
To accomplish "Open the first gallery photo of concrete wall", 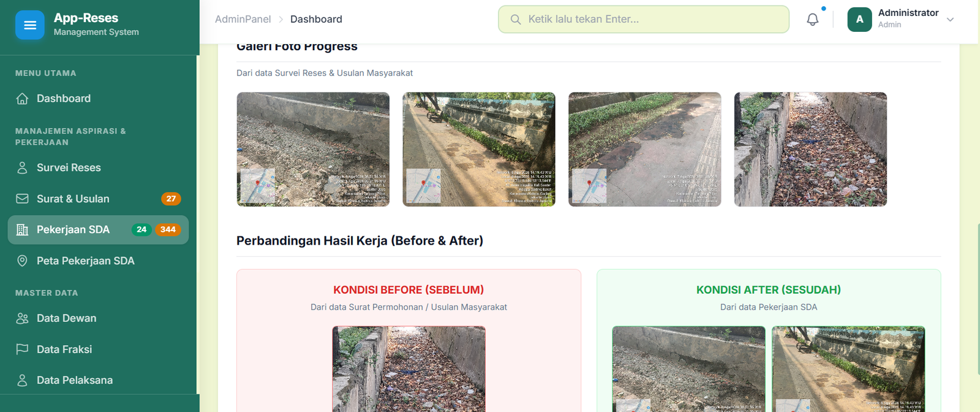I will [313, 150].
